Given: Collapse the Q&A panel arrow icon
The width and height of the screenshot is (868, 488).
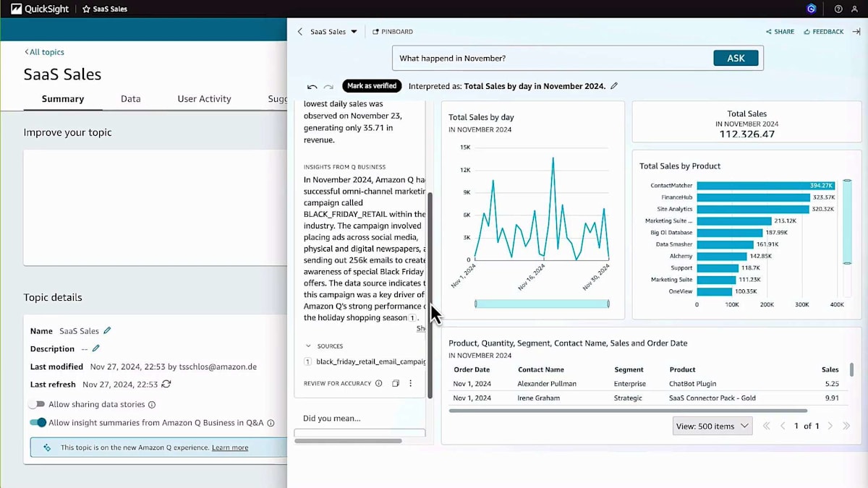Looking at the screenshot, I should [856, 32].
